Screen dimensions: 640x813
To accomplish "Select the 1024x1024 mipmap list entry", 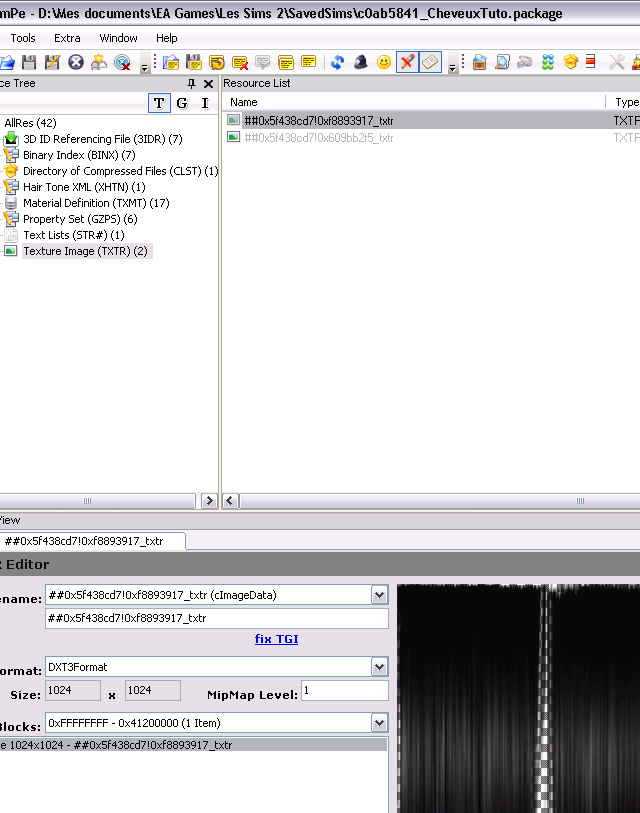I will 193,745.
